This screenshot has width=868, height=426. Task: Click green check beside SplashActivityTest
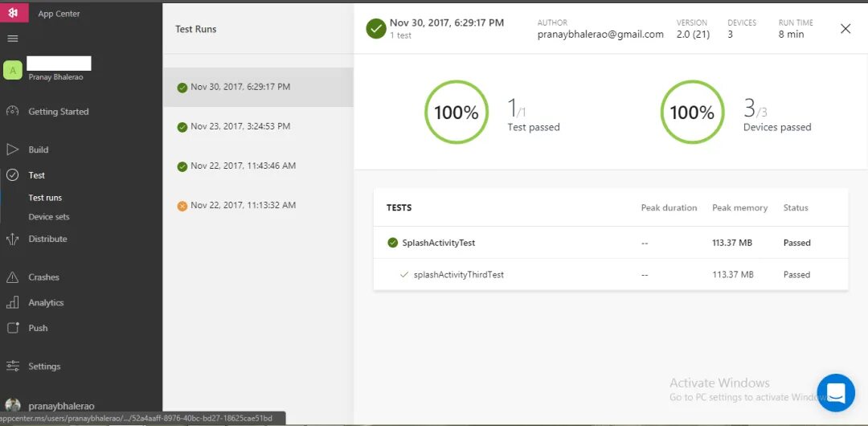(x=393, y=243)
